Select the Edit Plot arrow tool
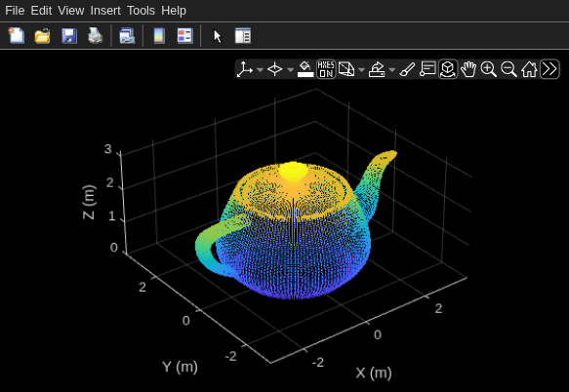 click(x=217, y=36)
